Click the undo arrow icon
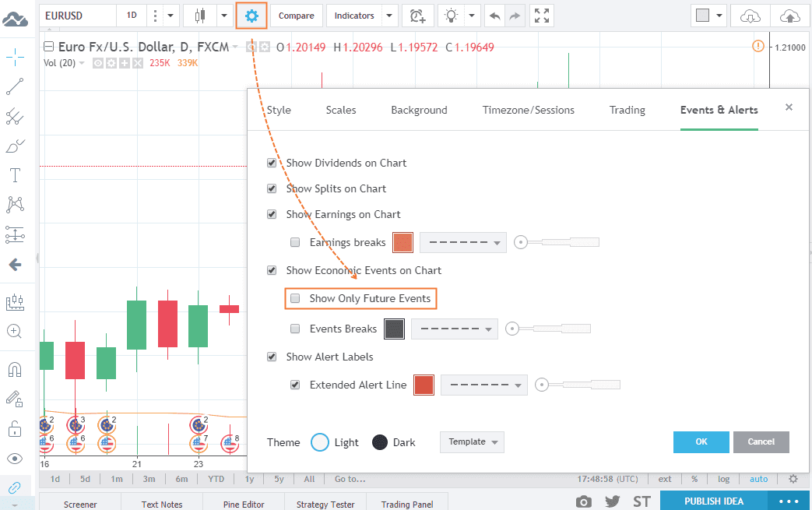Viewport: 812px width, 510px height. click(x=494, y=16)
